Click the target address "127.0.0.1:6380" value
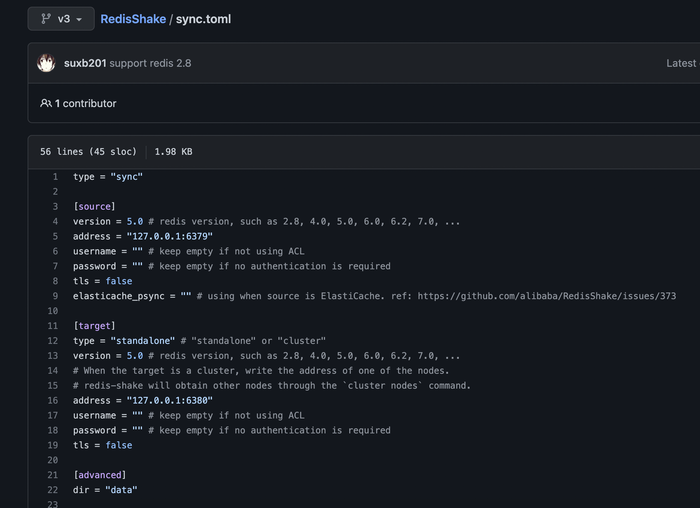 pyautogui.click(x=170, y=400)
